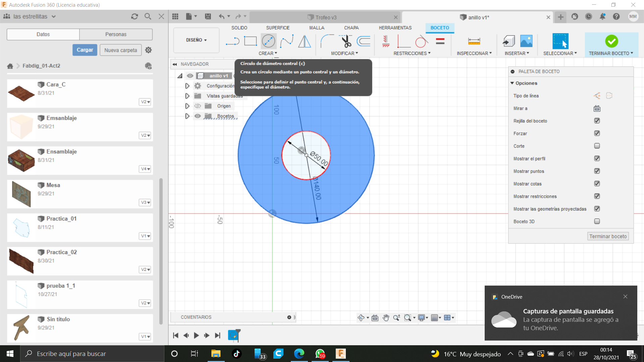Uncheck Rejilla del boceto checkbox
The image size is (644, 362).
[x=597, y=121]
